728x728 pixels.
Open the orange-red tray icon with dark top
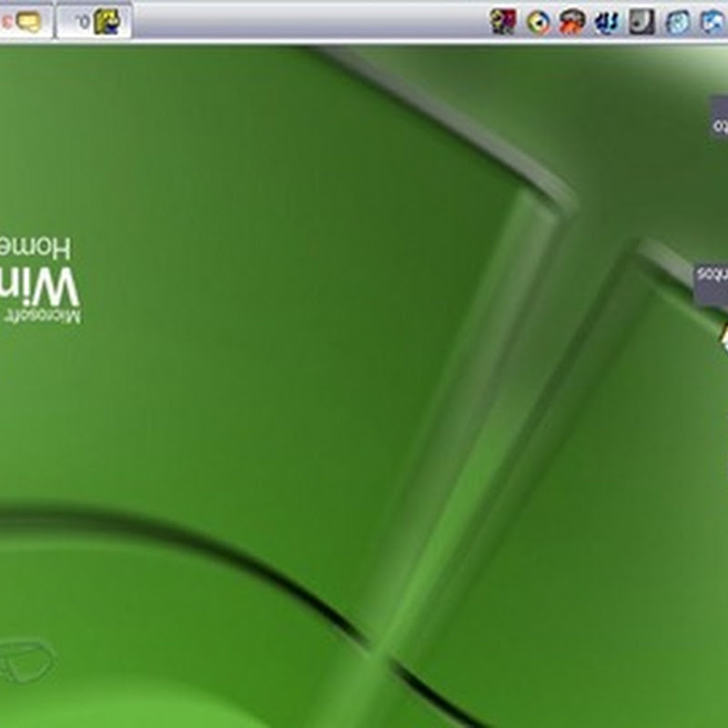tap(572, 21)
